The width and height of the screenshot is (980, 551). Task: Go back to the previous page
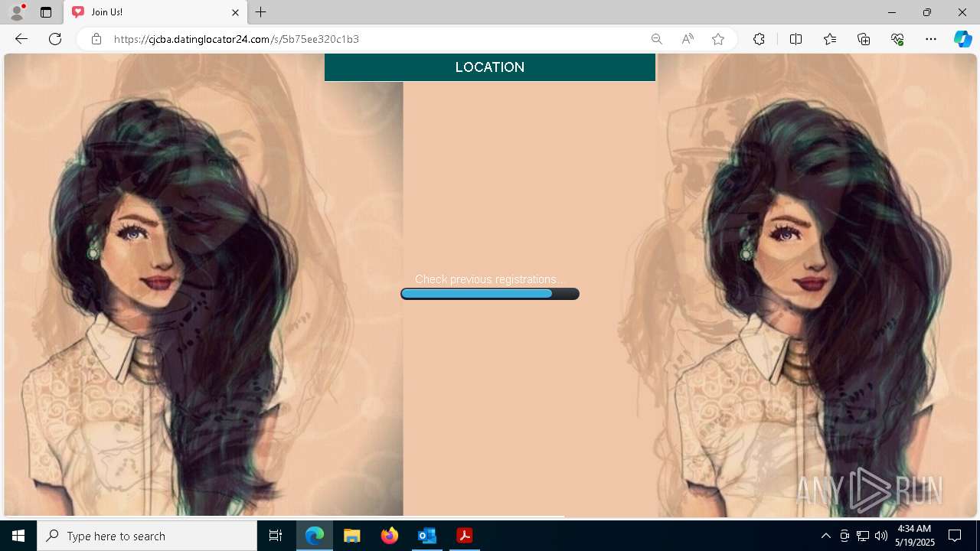tap(21, 39)
